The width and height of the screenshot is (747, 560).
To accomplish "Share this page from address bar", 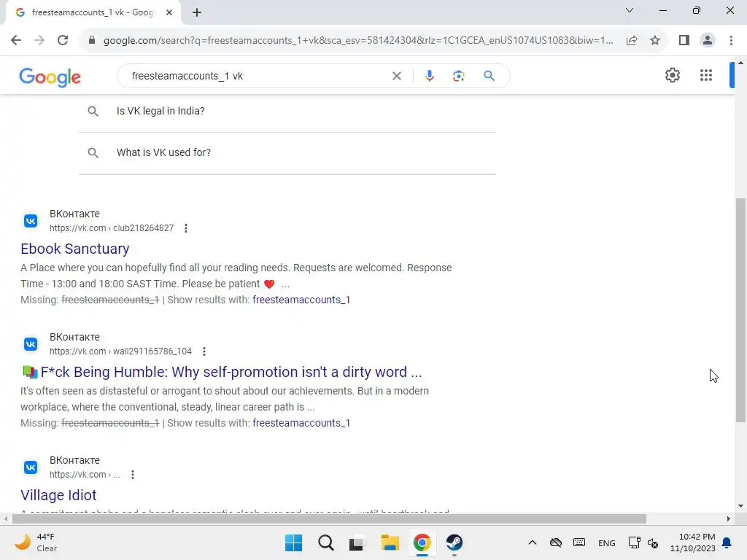I will 632,41.
